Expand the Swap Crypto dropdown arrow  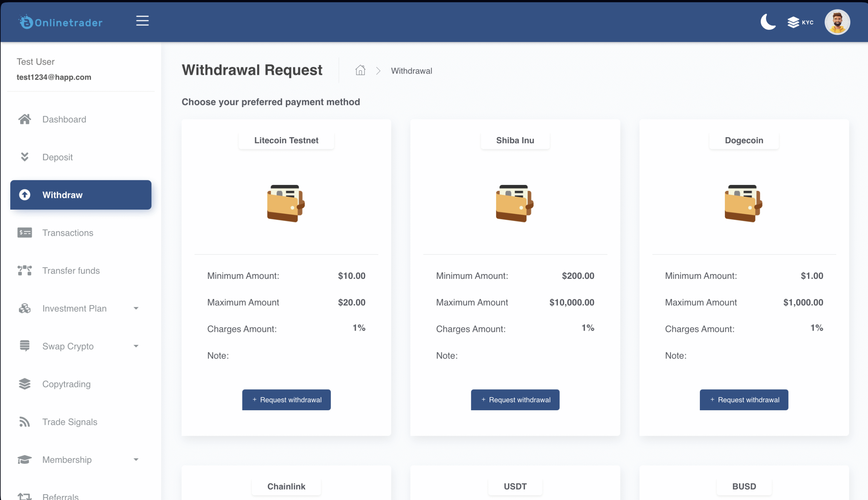136,346
